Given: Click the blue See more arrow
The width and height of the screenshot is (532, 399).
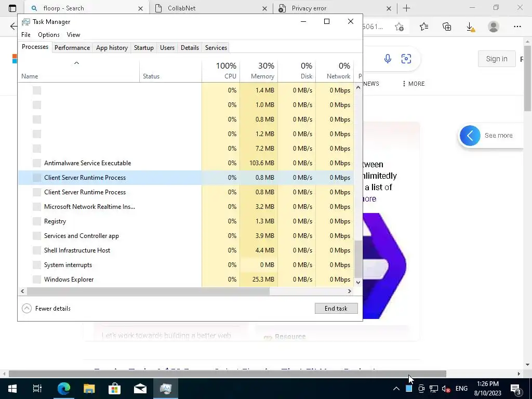Looking at the screenshot, I should (x=470, y=136).
